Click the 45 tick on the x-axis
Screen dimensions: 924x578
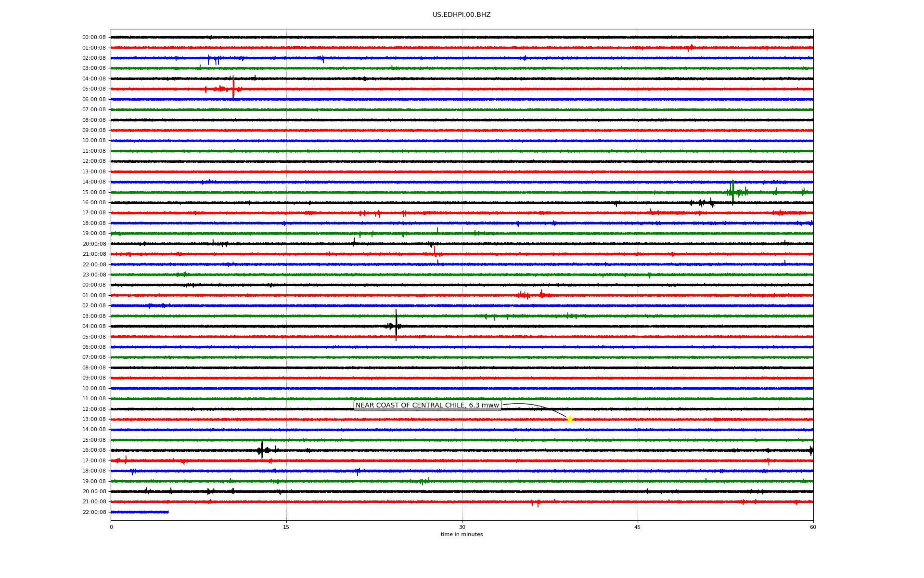coord(638,527)
